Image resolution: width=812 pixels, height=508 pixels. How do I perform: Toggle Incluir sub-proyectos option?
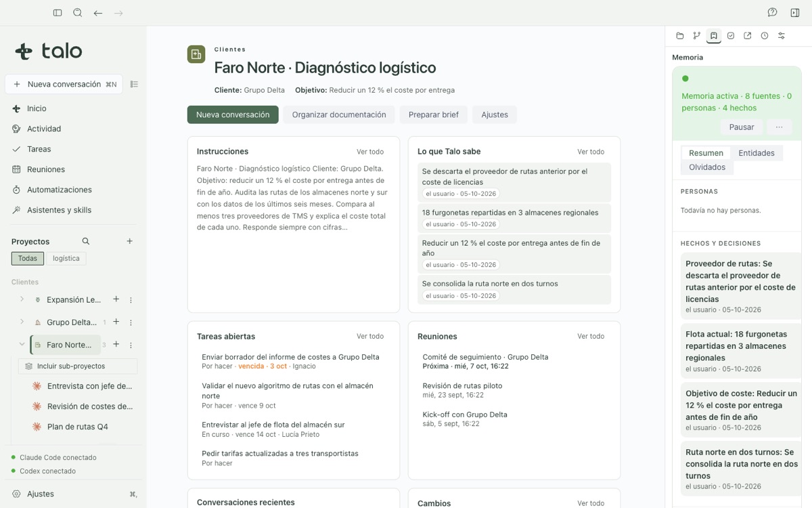[x=78, y=366]
